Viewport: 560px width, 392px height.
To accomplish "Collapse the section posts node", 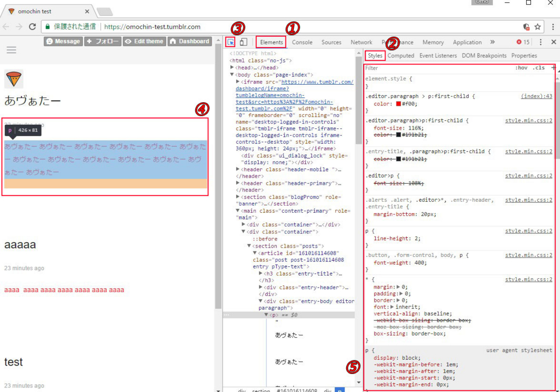I will 249,245.
